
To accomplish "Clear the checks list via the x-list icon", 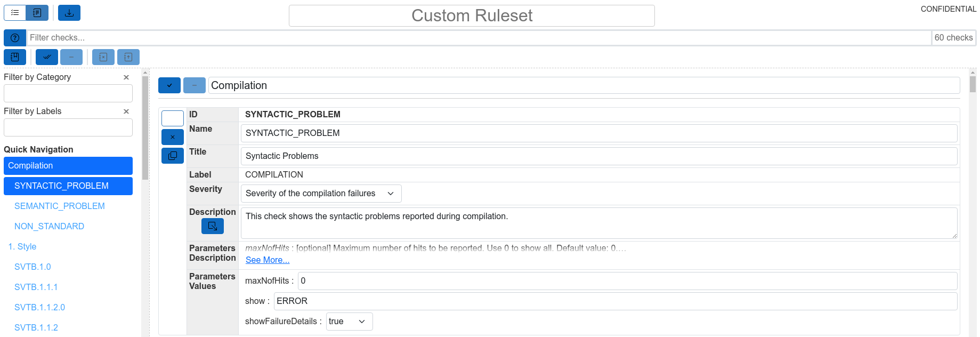I will pyautogui.click(x=103, y=57).
